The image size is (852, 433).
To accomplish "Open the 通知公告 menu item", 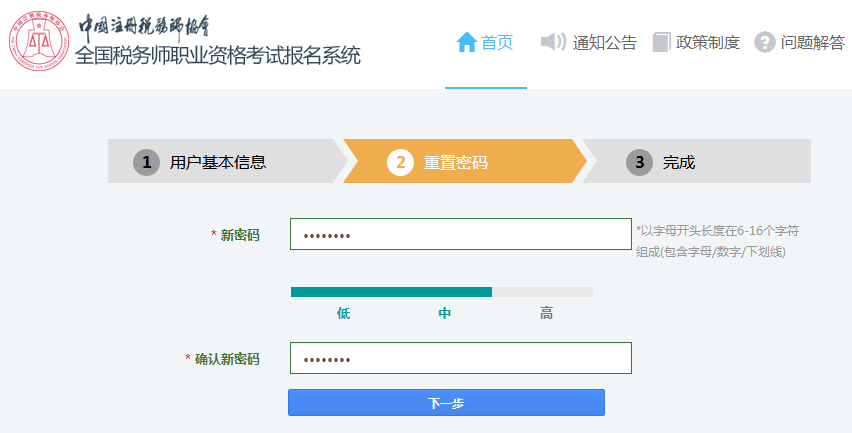I will pyautogui.click(x=604, y=42).
